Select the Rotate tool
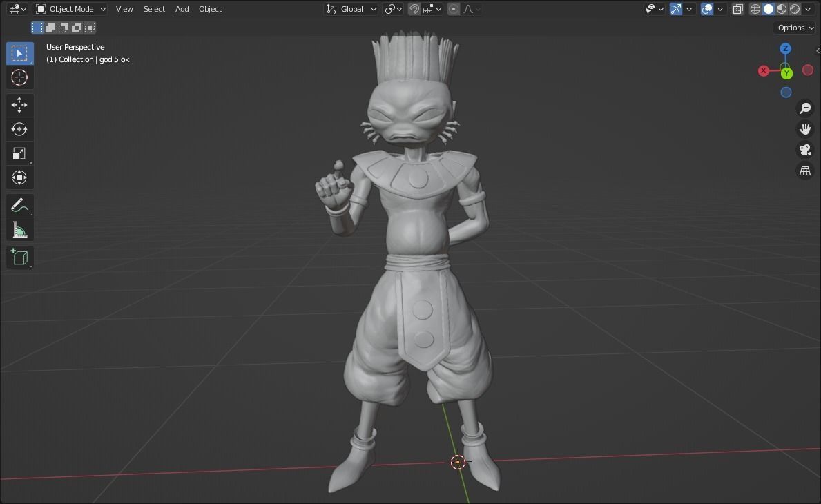This screenshot has height=504, width=821. [x=19, y=129]
